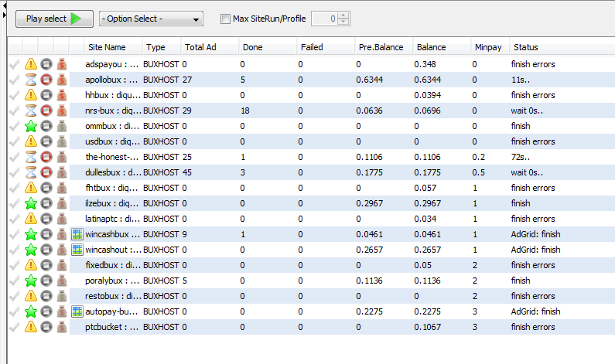Viewport: 615px width, 364px height.
Task: Click the warning icon on adspayou row
Action: point(31,64)
